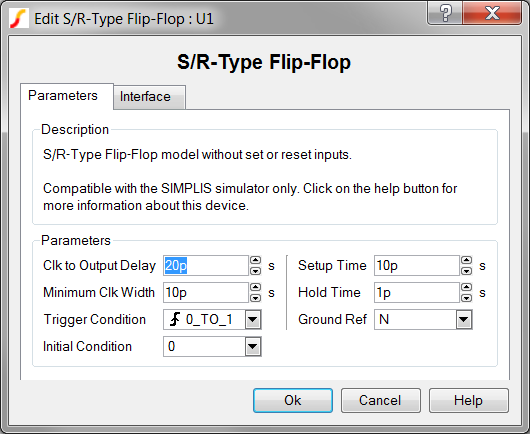The width and height of the screenshot is (530, 434).
Task: Increment Minimum Clk Width using up spinner
Action: 256,287
